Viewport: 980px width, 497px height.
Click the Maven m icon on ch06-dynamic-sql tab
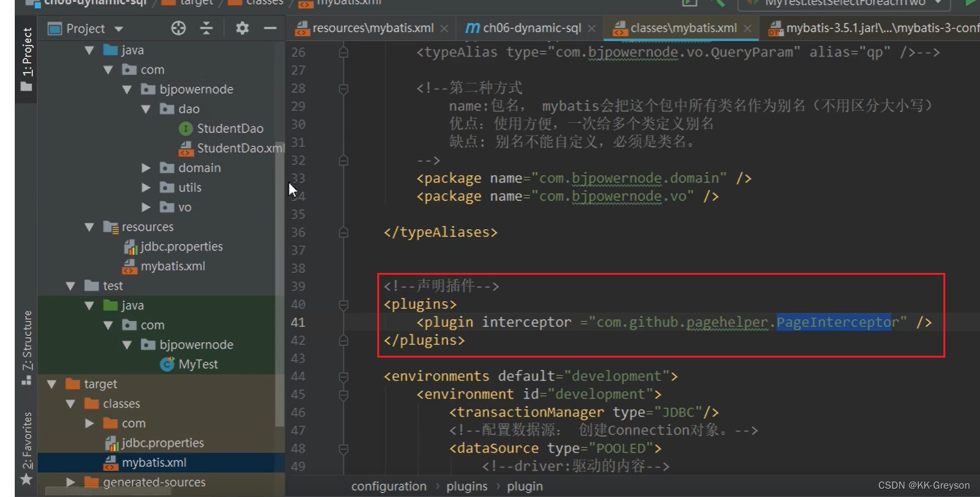472,28
